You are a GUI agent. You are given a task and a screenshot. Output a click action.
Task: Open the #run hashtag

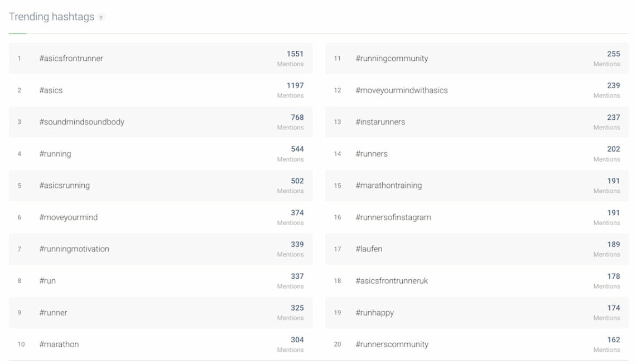pyautogui.click(x=47, y=281)
